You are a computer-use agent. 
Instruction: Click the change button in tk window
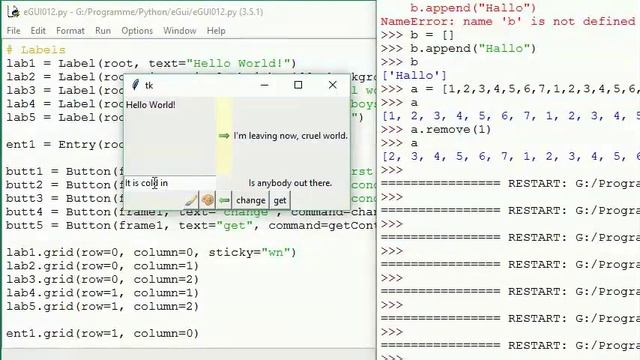tap(251, 200)
